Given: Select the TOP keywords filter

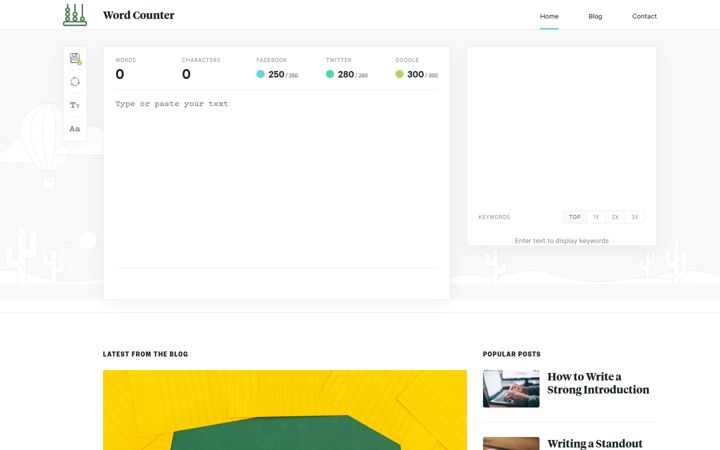Looking at the screenshot, I should [x=575, y=217].
